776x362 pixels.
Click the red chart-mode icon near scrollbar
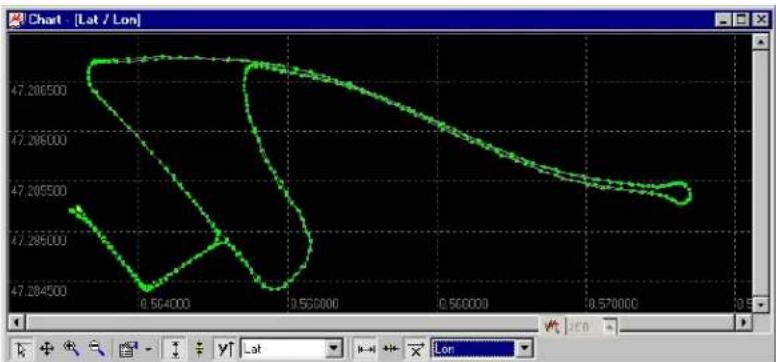coord(552,326)
